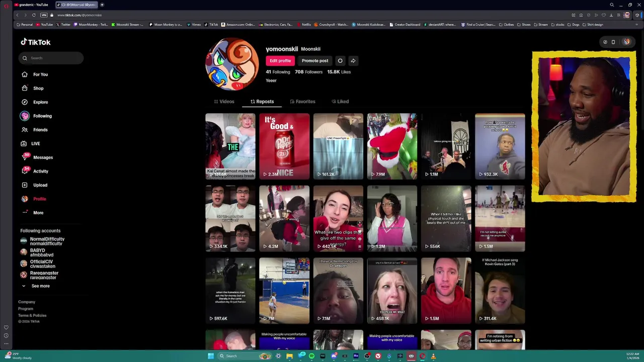Go back with the browser back arrow
Image resolution: width=644 pixels, height=362 pixels.
[x=17, y=15]
